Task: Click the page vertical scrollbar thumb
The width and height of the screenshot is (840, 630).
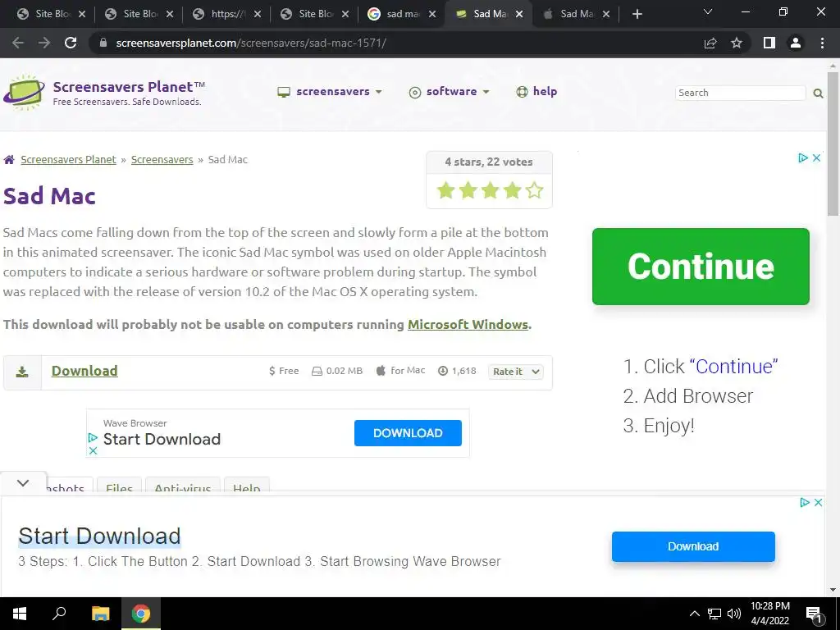Action: click(x=833, y=144)
